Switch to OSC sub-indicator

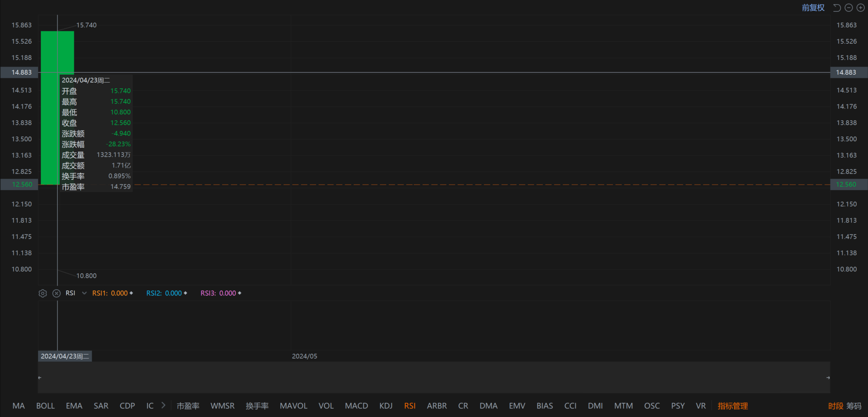click(652, 406)
